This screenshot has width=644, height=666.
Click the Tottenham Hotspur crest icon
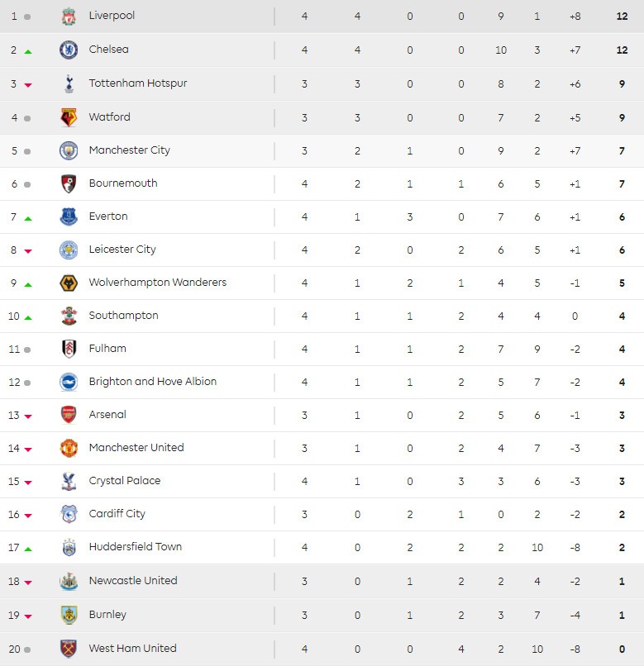(x=69, y=83)
